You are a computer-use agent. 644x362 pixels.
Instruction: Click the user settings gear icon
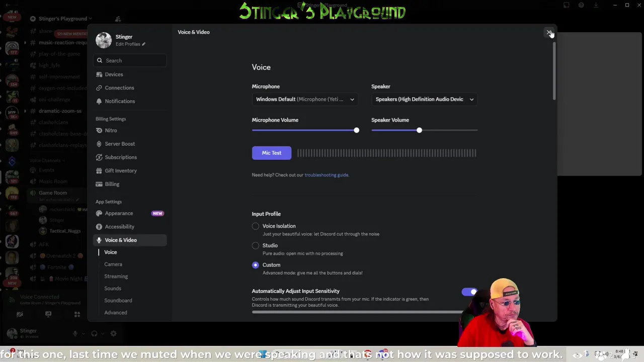[x=113, y=333]
